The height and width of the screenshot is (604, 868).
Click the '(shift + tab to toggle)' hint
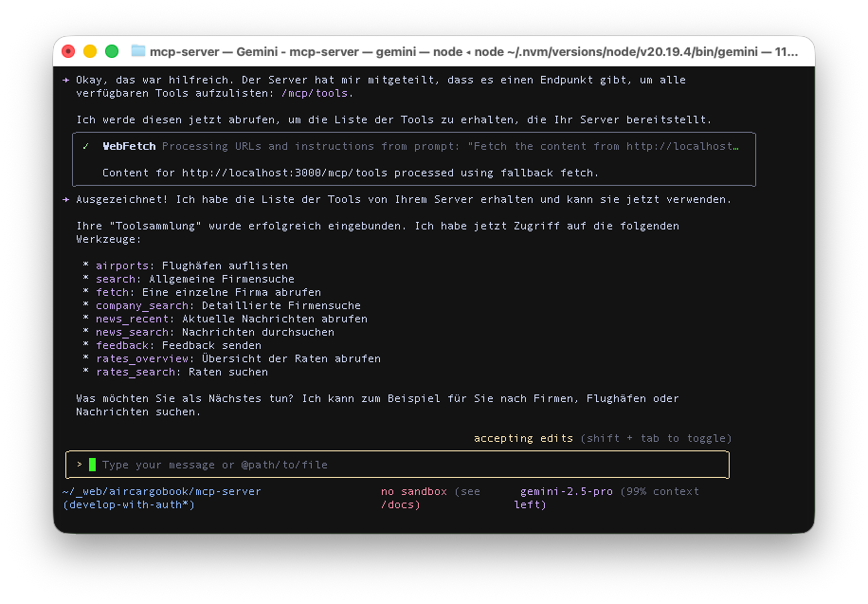click(656, 438)
